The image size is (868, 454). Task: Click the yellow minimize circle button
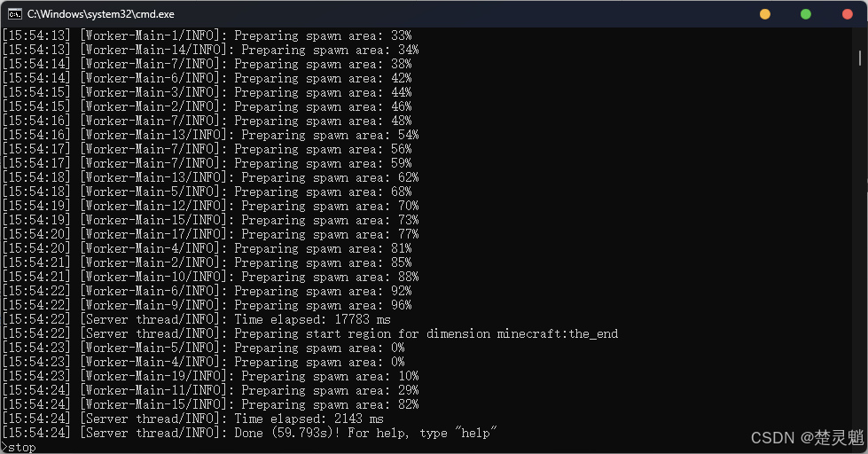coord(765,14)
